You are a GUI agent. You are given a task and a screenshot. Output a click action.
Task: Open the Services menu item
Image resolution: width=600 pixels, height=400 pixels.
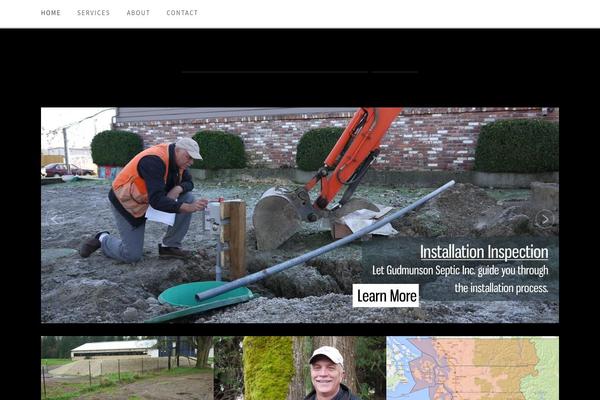click(93, 13)
